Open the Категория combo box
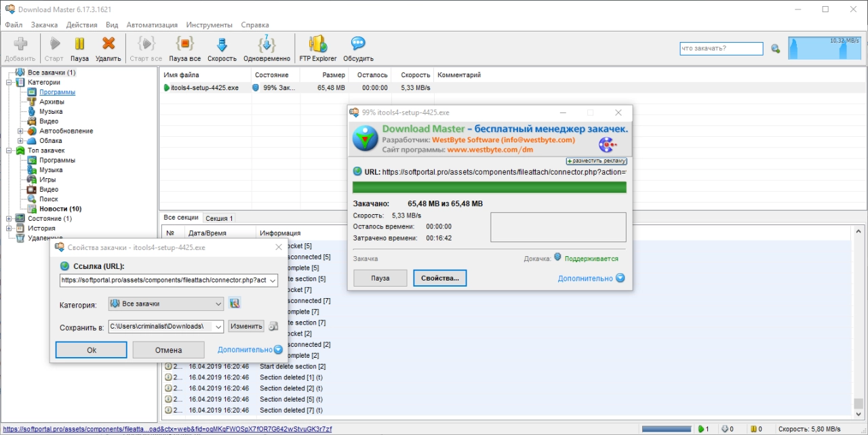 pyautogui.click(x=165, y=304)
